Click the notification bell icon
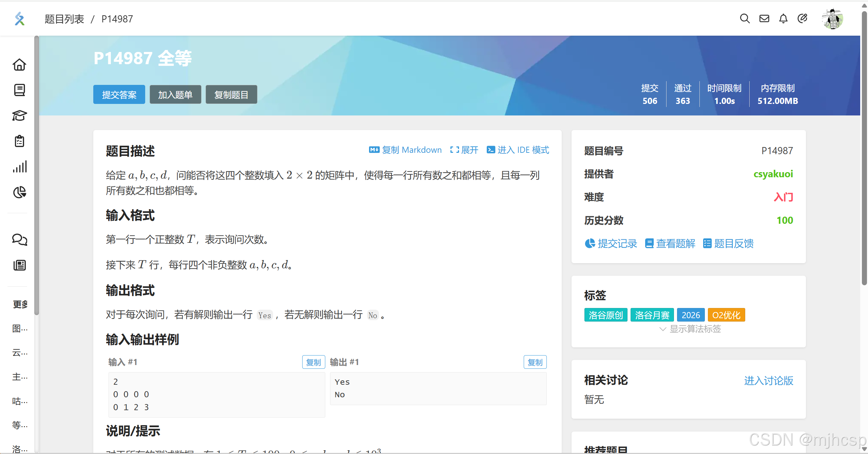This screenshot has height=454, width=868. (783, 18)
